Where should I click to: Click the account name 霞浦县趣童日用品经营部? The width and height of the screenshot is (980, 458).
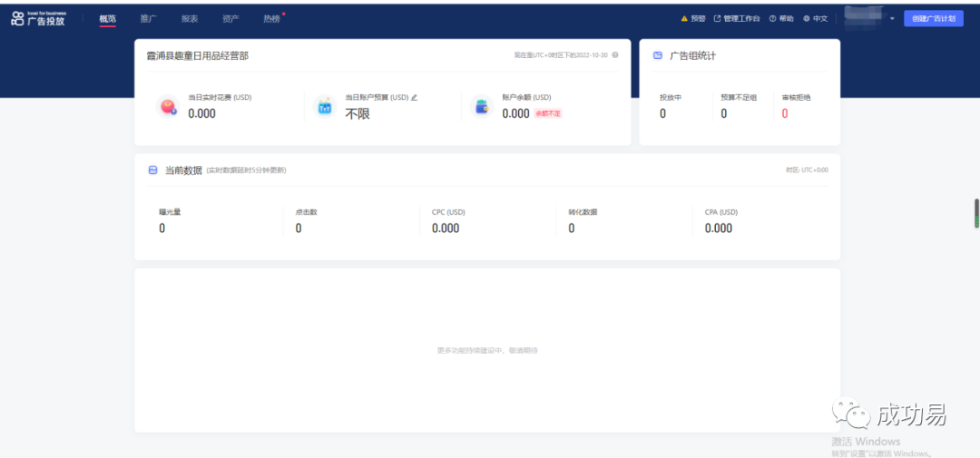click(198, 55)
